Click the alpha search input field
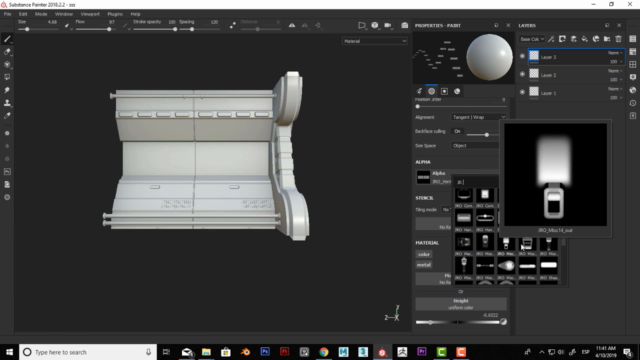 477,182
